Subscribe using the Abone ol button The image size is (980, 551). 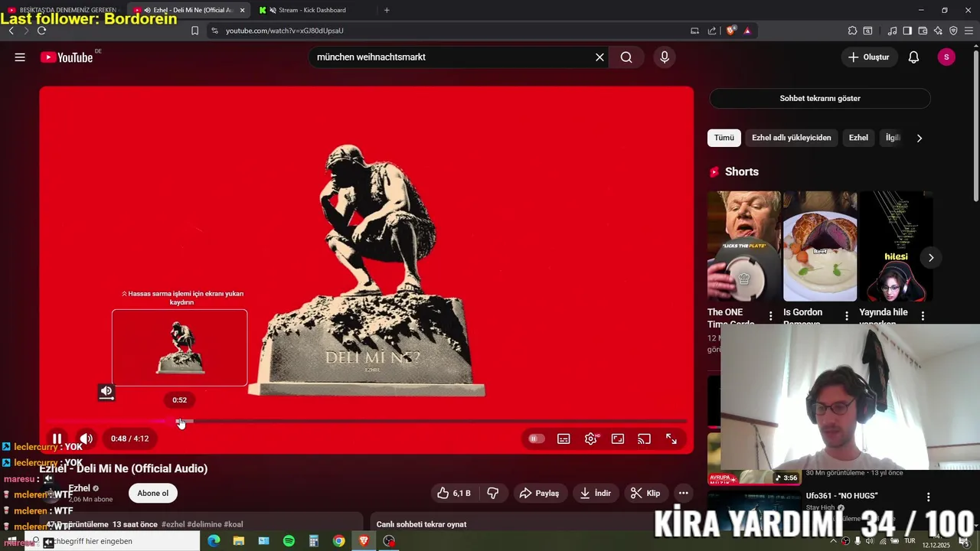tap(153, 494)
